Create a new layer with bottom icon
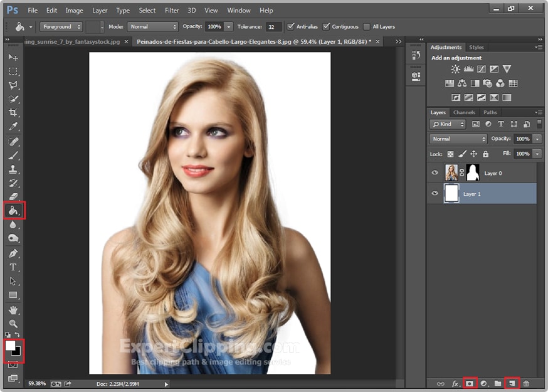 [512, 383]
